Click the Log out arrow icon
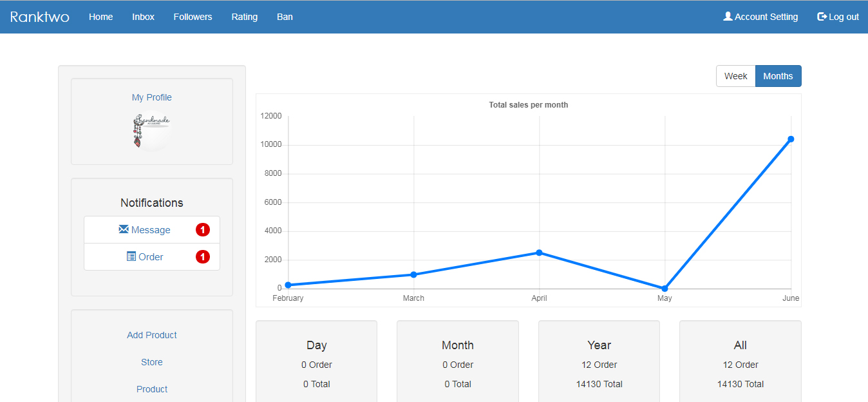 (x=822, y=17)
